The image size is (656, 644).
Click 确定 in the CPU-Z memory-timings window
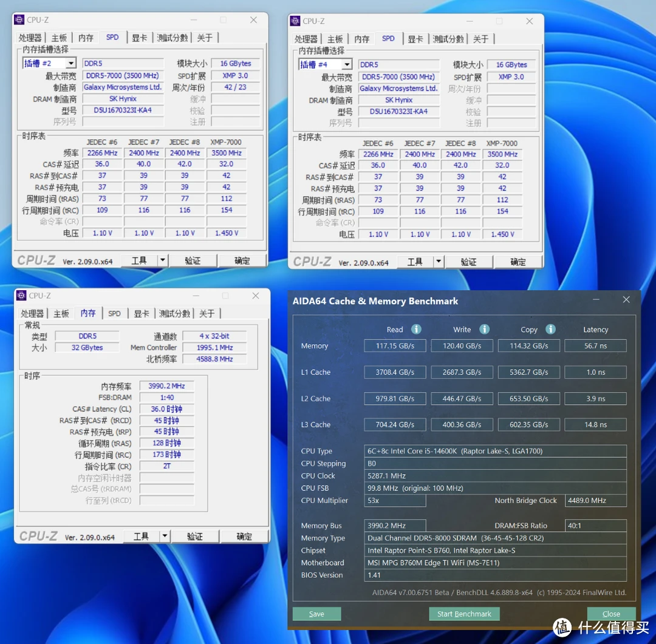point(244,536)
